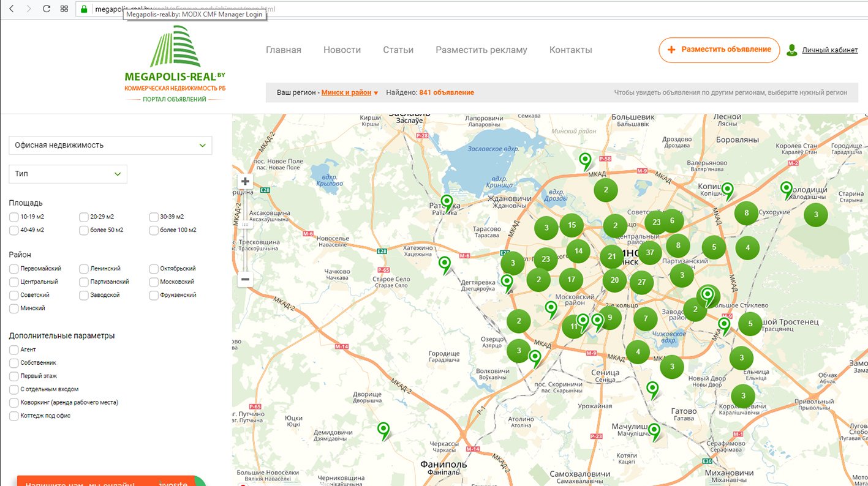Tick the Собственник checkbox
Viewport: 868px width, 486px height.
point(14,363)
